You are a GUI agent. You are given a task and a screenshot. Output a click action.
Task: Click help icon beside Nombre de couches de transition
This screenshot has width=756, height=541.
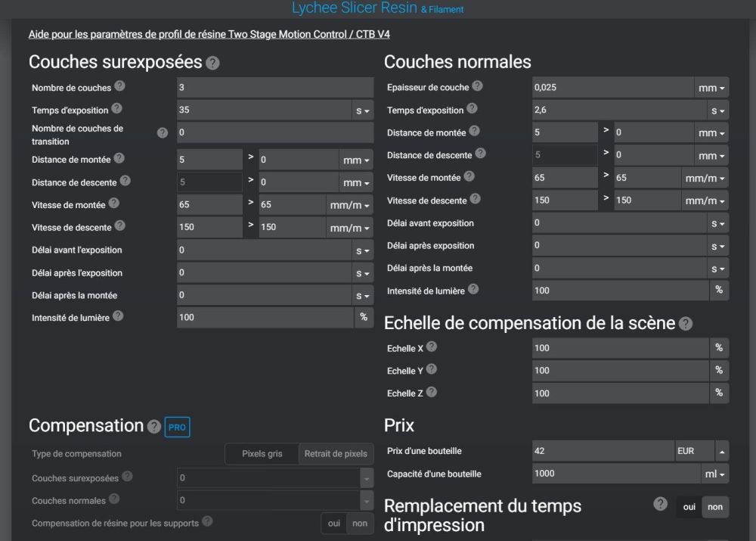(163, 133)
